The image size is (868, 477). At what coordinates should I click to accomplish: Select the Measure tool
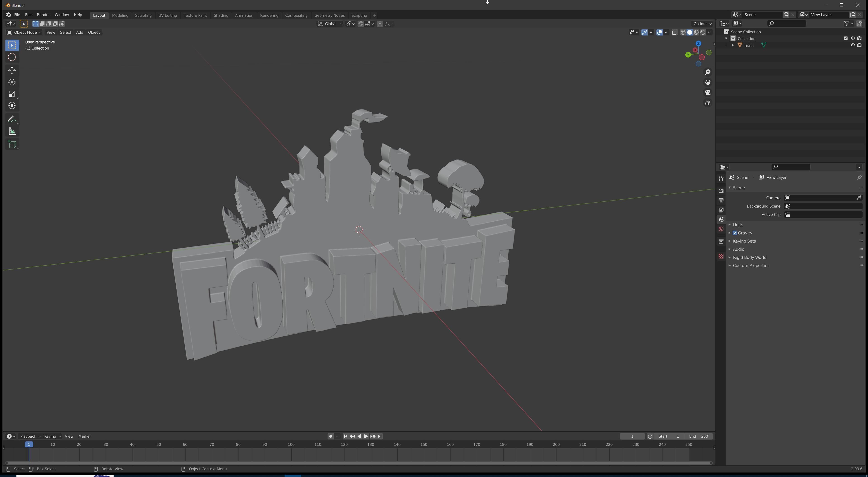[x=12, y=131]
